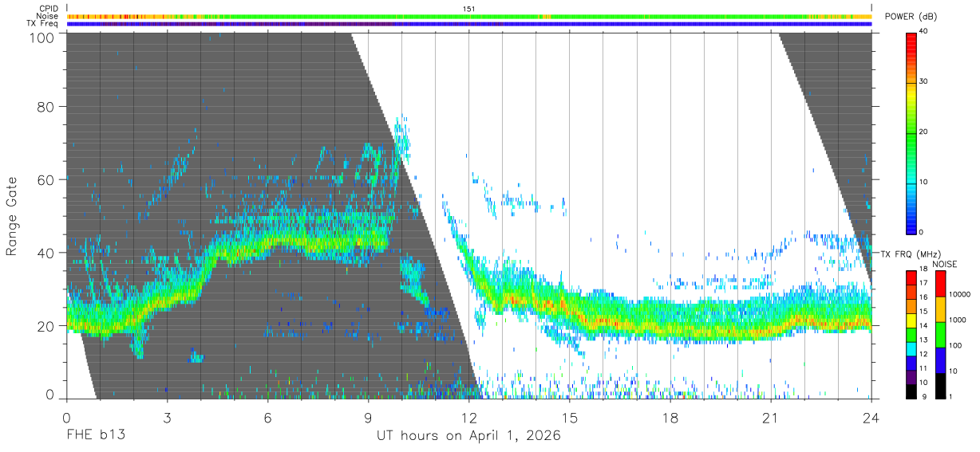
Task: Click the 1000 label in noise legend
Action: [x=958, y=320]
